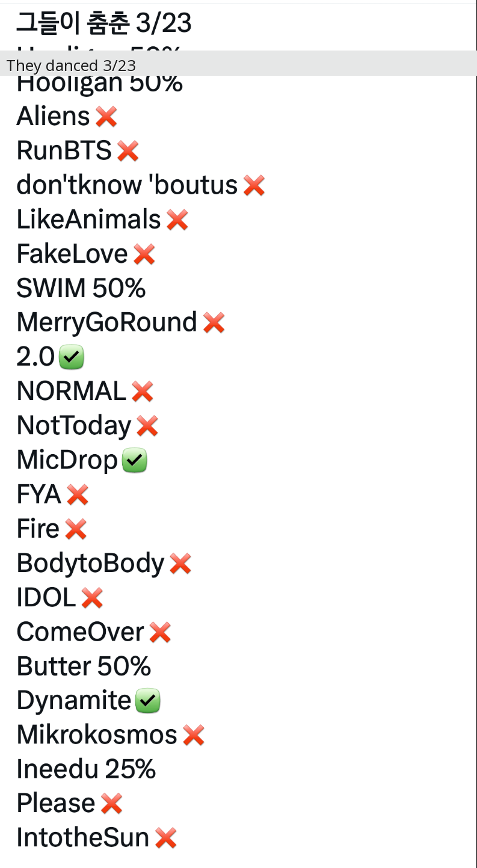Click the Korean heading with 3/23

pyautogui.click(x=103, y=24)
